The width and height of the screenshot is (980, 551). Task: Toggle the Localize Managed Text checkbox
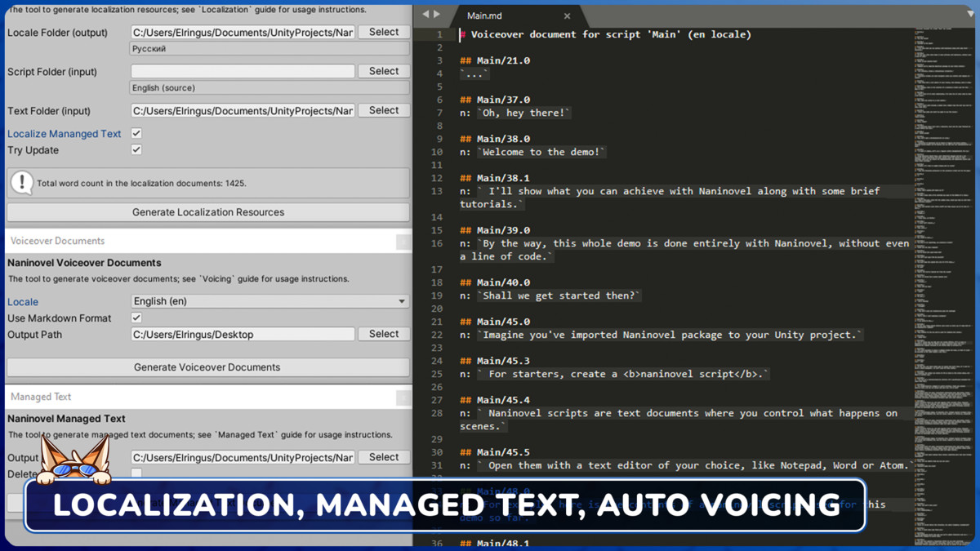[136, 133]
